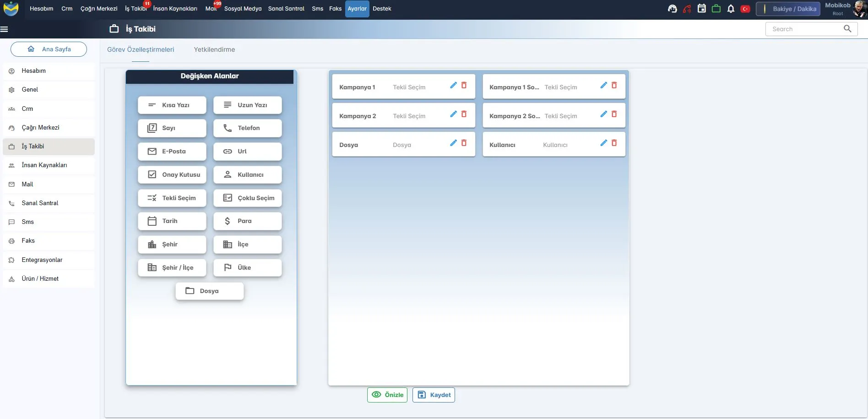Viewport: 868px width, 419px height.
Task: Add a Çoklu Seçim field
Action: coord(248,198)
